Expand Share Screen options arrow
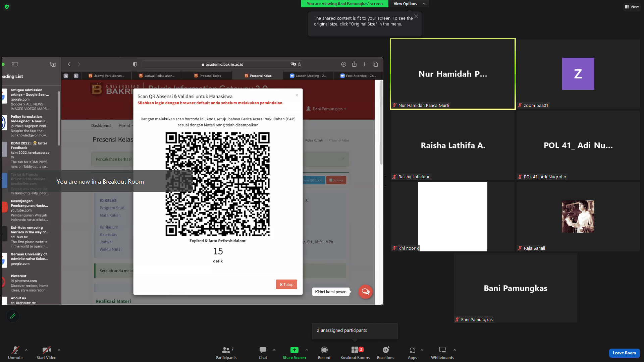This screenshot has height=362, width=644. 307,350
